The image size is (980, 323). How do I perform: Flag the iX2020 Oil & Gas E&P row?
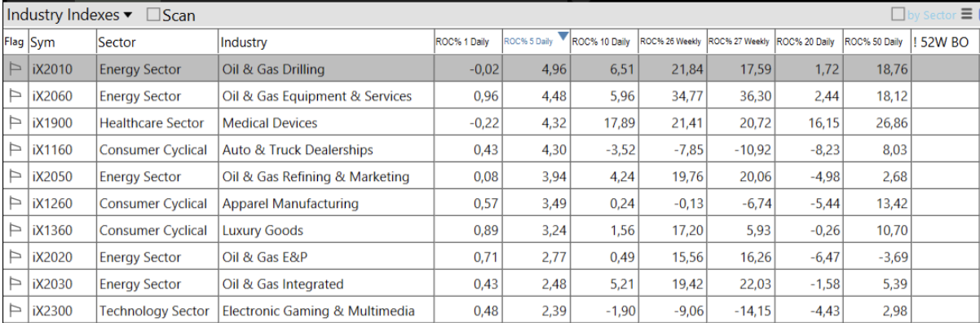[15, 257]
